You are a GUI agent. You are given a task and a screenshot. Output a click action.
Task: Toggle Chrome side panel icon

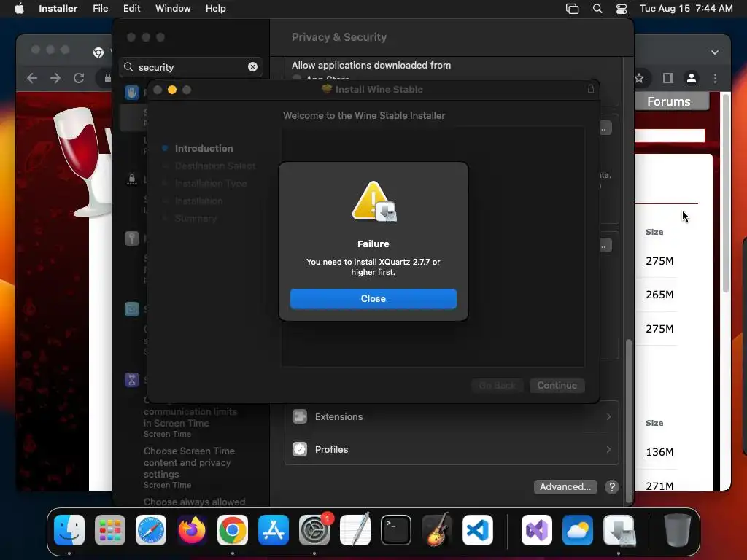coord(668,78)
